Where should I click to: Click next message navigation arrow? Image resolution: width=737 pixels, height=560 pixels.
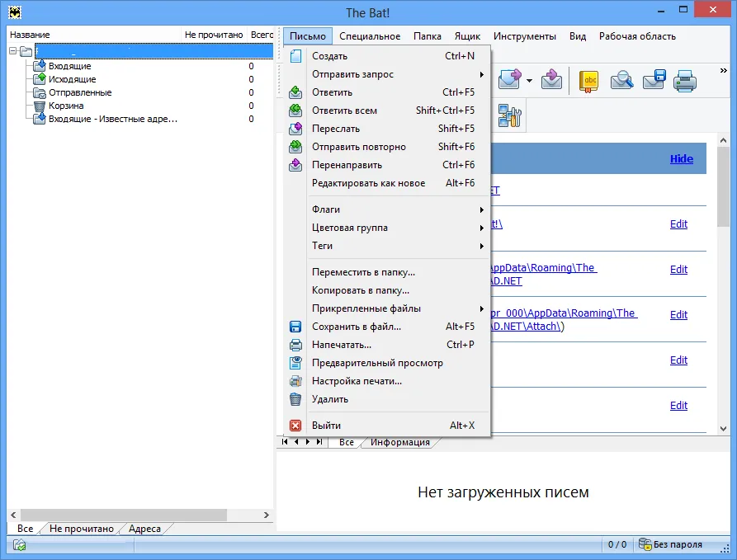tap(307, 441)
